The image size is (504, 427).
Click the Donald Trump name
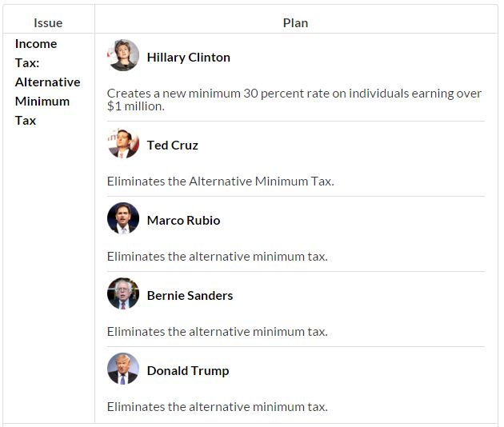click(x=188, y=371)
